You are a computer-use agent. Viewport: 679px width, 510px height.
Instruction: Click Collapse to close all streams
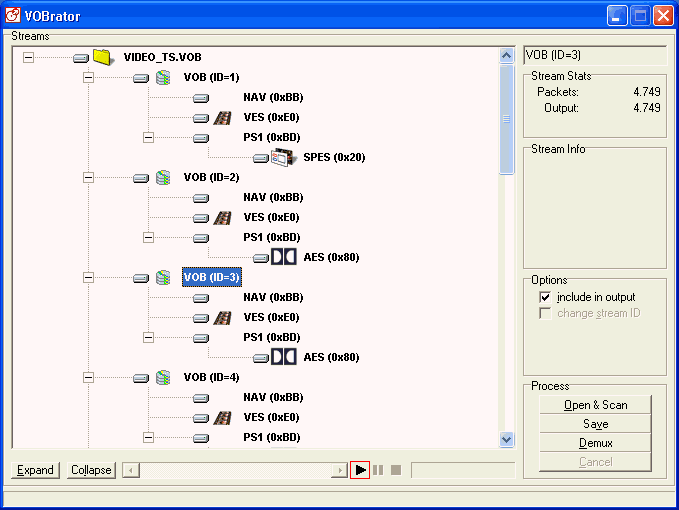[x=91, y=470]
